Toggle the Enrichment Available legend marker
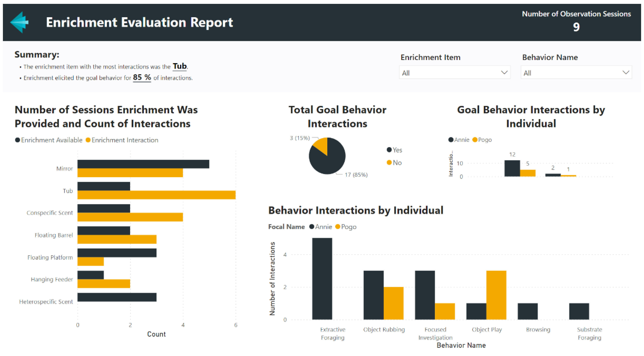 pyautogui.click(x=18, y=140)
